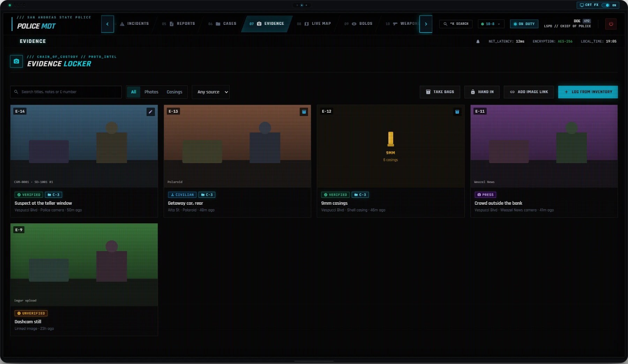
Task: Filter evidence by Casings
Action: [174, 92]
